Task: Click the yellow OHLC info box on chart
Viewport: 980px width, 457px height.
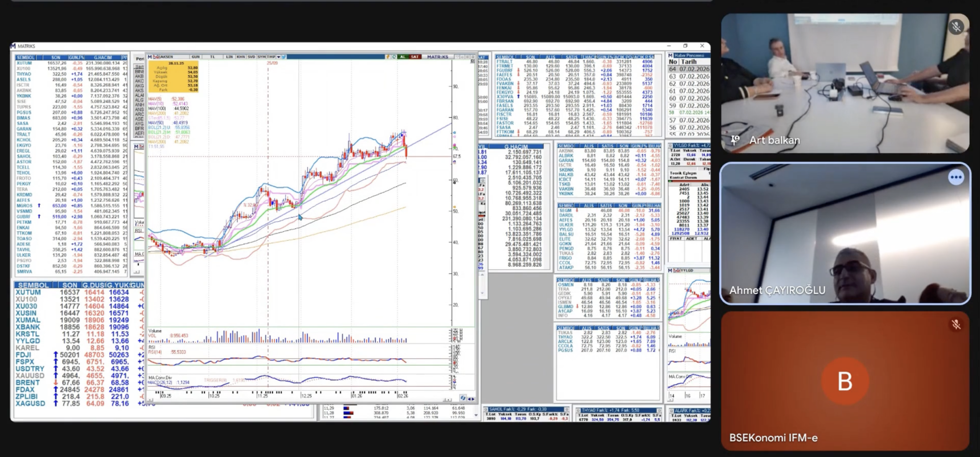Action: 173,76
